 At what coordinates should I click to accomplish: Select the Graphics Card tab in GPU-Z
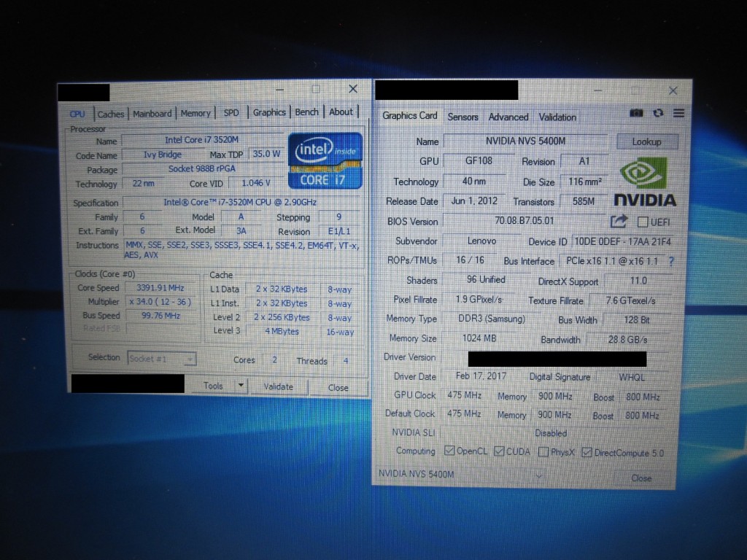tap(410, 116)
